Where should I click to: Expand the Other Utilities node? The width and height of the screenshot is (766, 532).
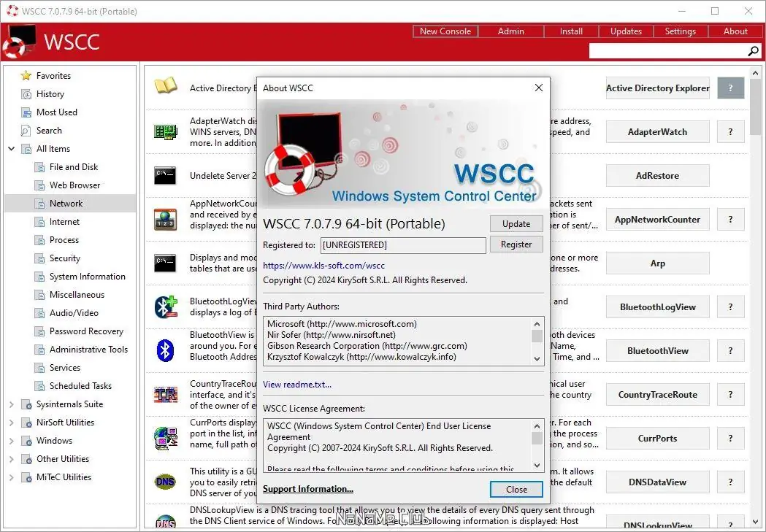point(12,459)
